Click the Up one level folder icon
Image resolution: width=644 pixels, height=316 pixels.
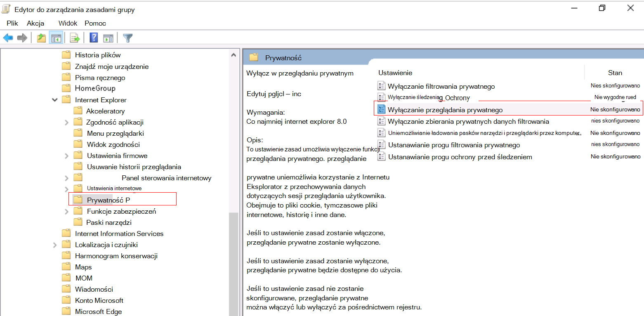[41, 38]
